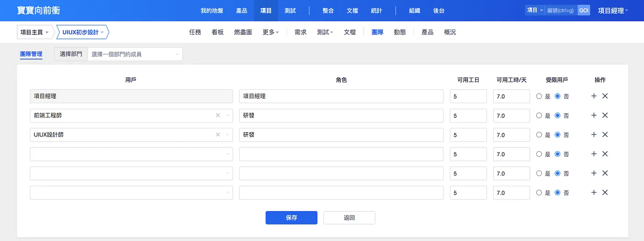This screenshot has width=644, height=241.
Task: Remove the 項目經理 team row
Action: [605, 96]
